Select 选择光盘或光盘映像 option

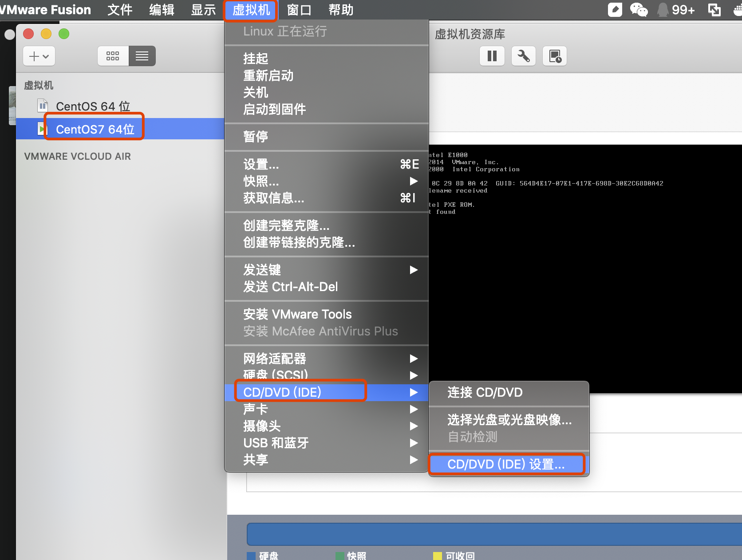(x=509, y=420)
